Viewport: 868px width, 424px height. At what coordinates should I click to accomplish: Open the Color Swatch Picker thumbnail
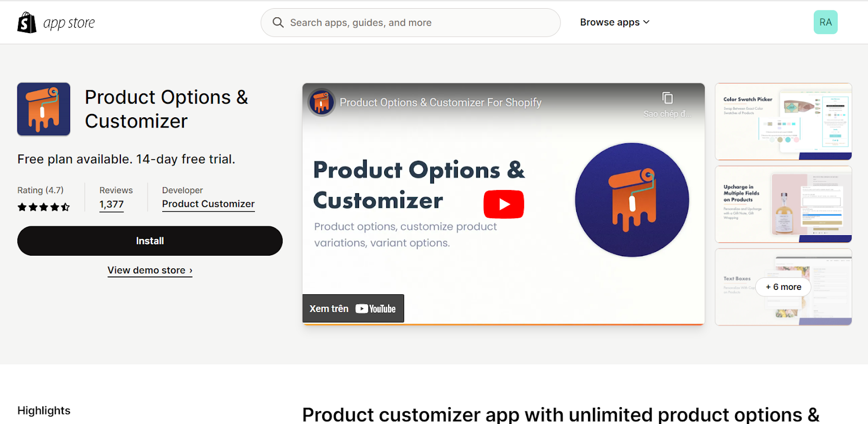tap(783, 122)
